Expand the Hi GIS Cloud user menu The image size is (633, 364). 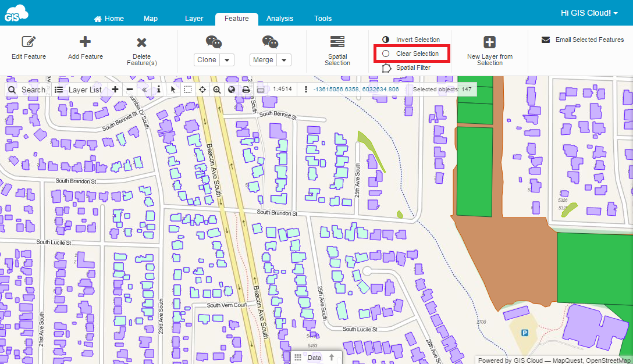pos(589,13)
